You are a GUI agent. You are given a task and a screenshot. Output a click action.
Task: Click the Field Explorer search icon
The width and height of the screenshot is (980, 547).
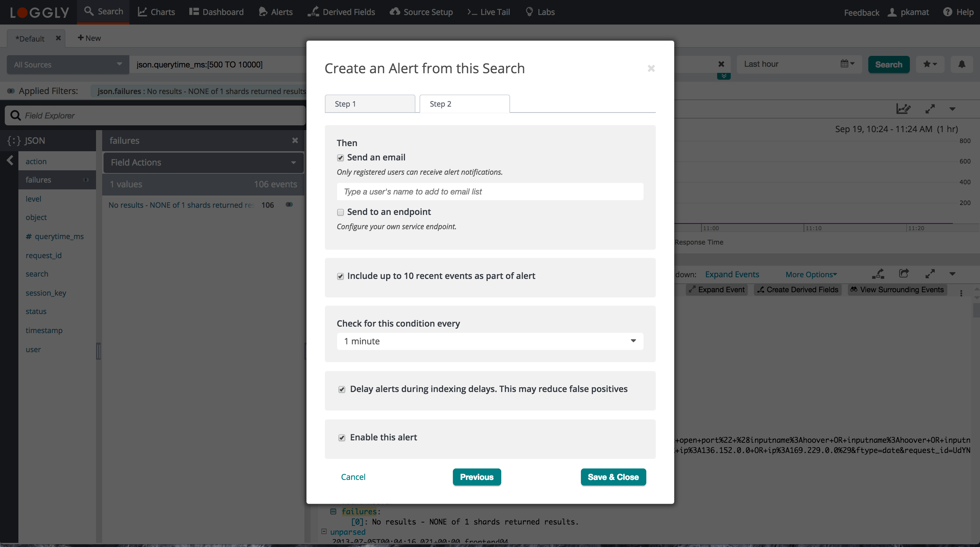click(x=15, y=115)
